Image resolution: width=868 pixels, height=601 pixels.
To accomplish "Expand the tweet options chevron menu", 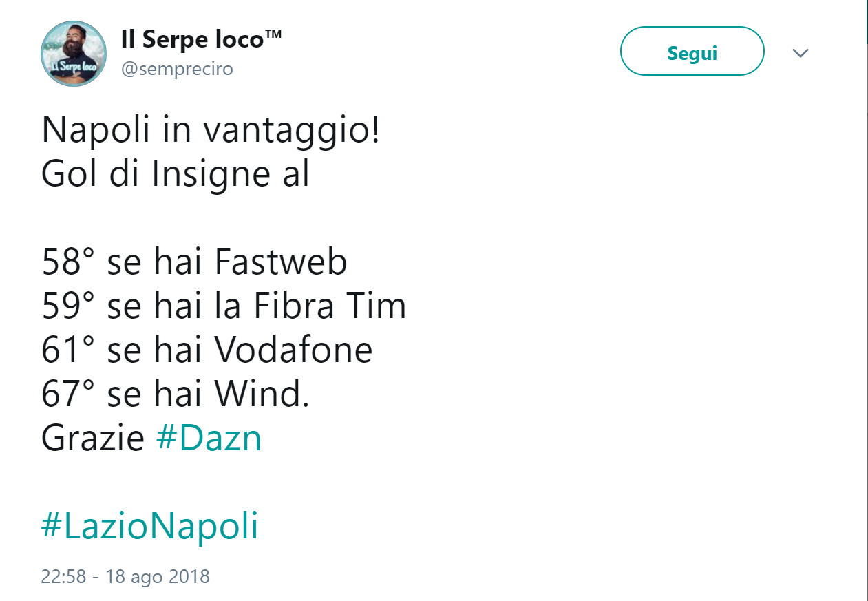I will 800,53.
